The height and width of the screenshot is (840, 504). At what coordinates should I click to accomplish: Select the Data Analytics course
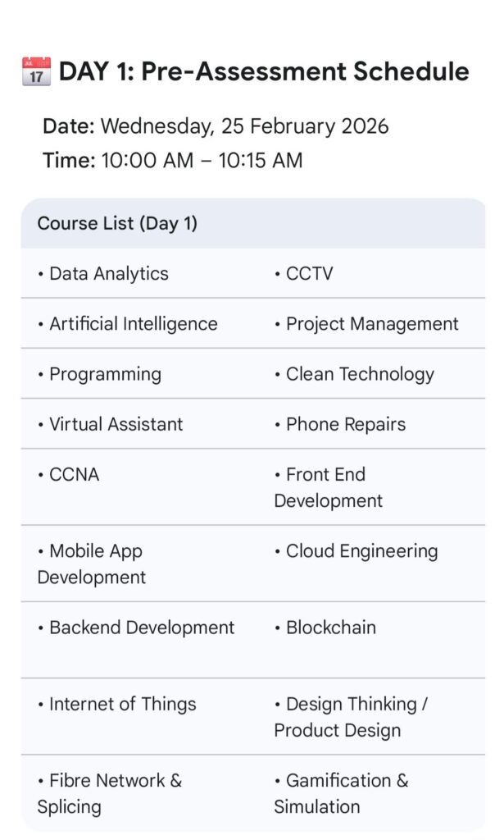click(108, 274)
